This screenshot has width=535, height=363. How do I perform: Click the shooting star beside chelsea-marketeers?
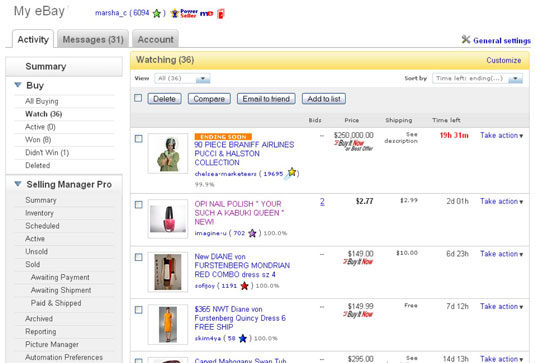pos(291,173)
